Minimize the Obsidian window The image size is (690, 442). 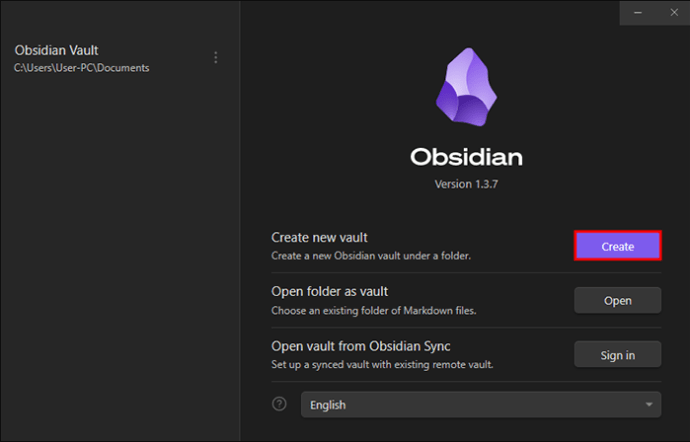(638, 13)
